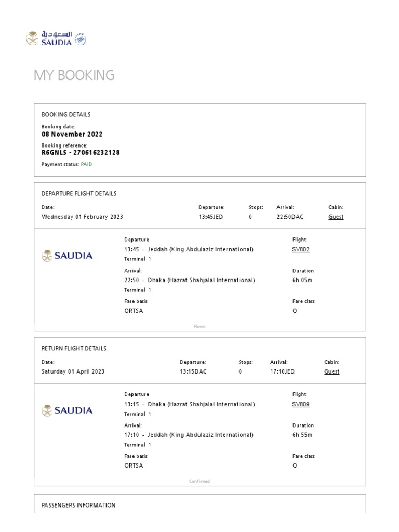
Task: Click the Saudia logo in page header
Action: (x=50, y=38)
